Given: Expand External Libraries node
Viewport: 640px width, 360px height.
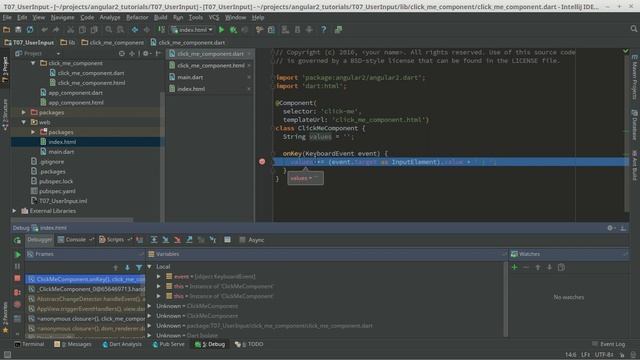Looking at the screenshot, I should coord(14,211).
